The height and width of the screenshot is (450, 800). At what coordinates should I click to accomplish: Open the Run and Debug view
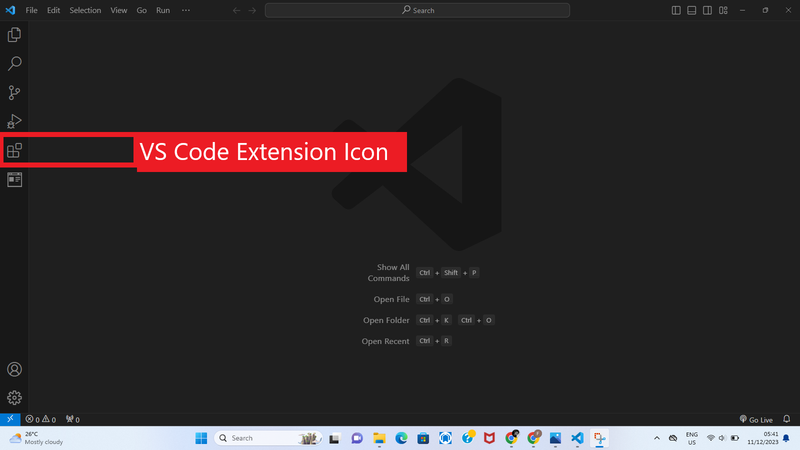pyautogui.click(x=14, y=121)
